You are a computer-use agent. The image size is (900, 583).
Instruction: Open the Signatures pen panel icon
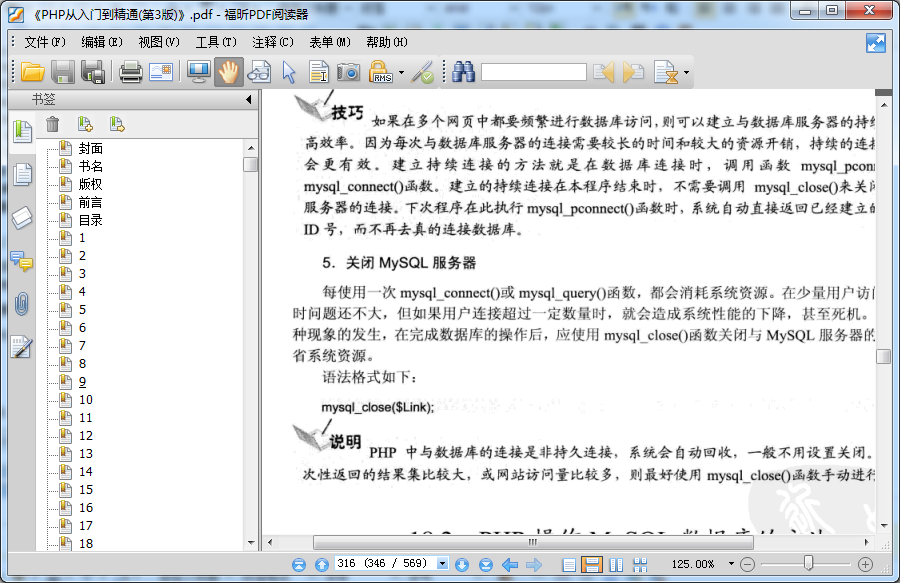(x=22, y=347)
